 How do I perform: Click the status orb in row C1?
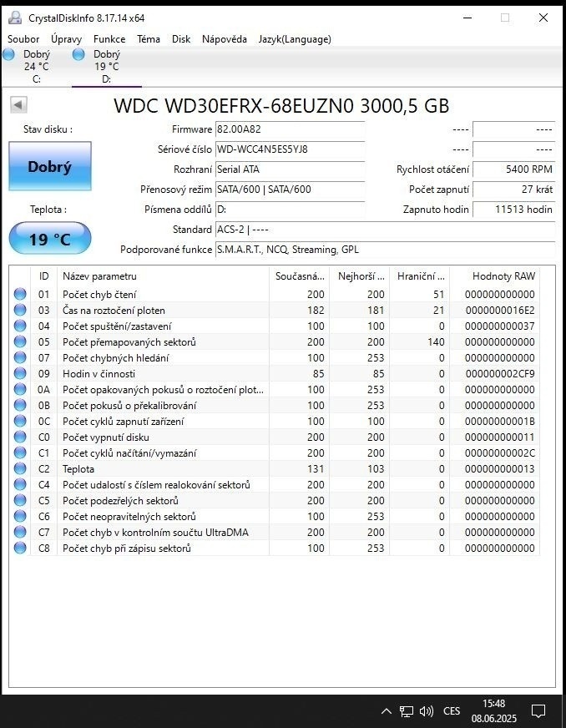click(x=20, y=452)
